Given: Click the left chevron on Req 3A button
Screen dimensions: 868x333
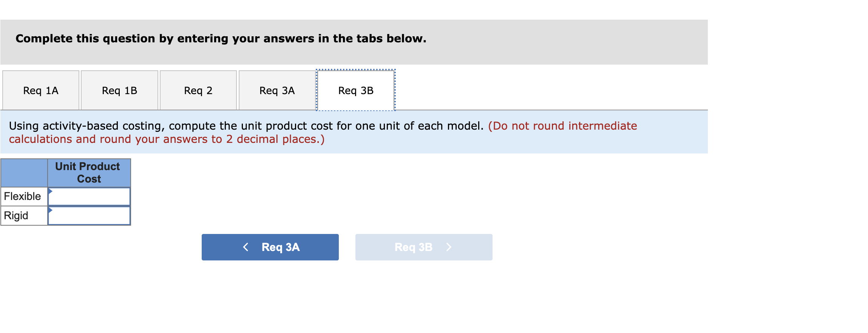Looking at the screenshot, I should pos(246,247).
